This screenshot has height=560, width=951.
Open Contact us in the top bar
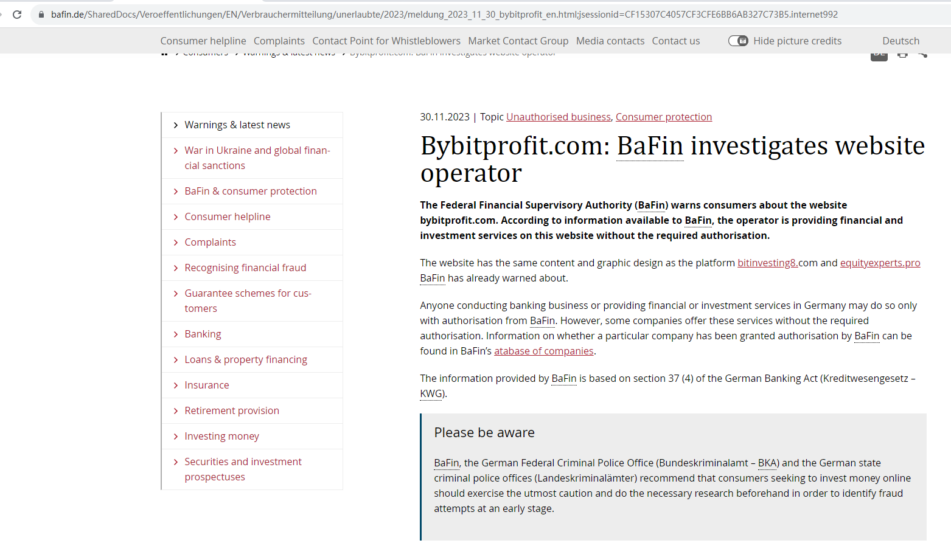point(676,41)
